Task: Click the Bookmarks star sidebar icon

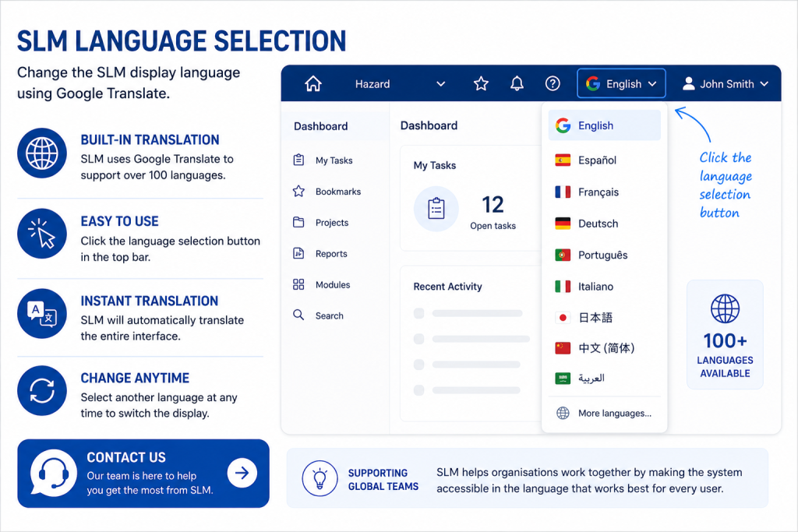Action: tap(298, 192)
